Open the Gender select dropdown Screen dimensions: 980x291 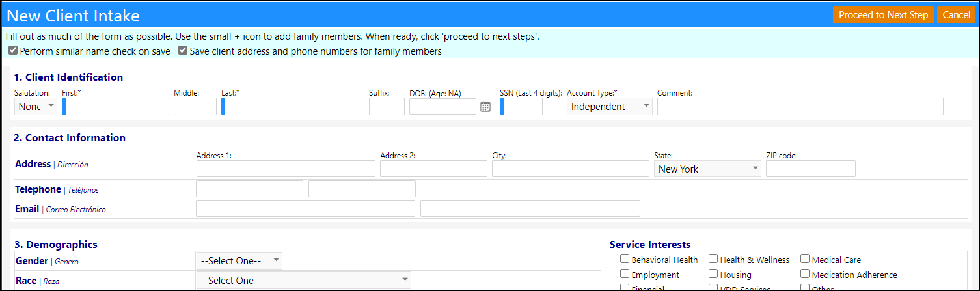(x=239, y=261)
